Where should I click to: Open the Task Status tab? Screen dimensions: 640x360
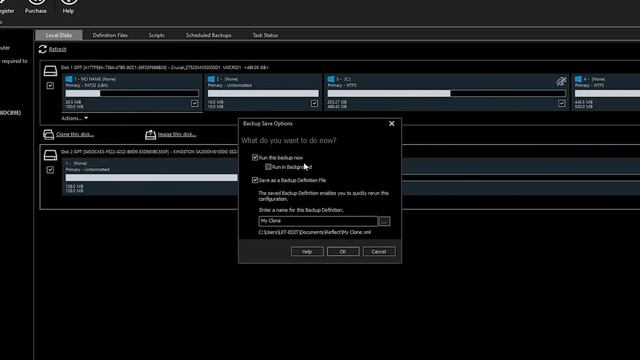click(x=265, y=35)
